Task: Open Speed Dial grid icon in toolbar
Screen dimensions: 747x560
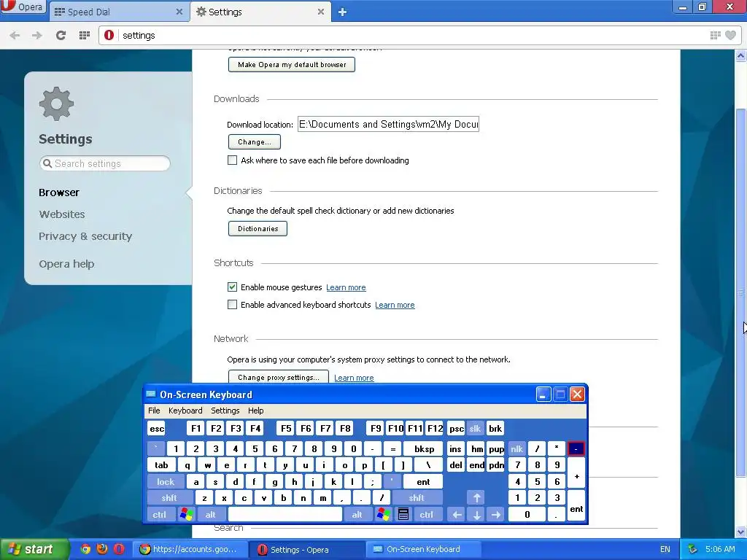Action: [x=85, y=35]
